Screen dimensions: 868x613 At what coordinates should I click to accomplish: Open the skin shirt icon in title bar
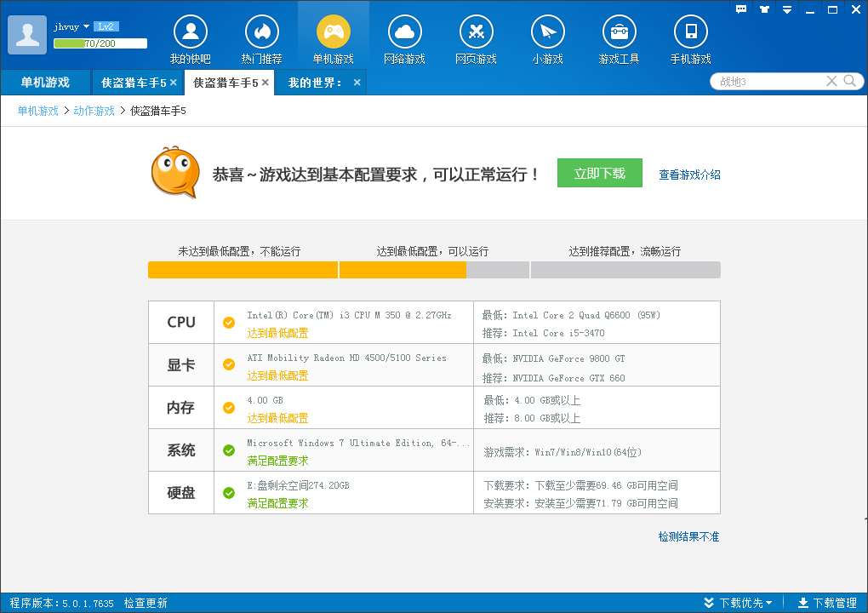[x=764, y=9]
